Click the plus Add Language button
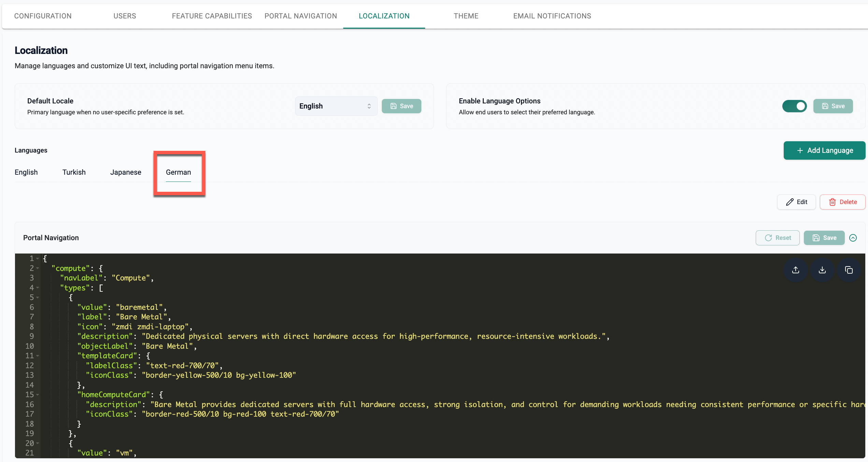868x462 pixels. tap(824, 150)
